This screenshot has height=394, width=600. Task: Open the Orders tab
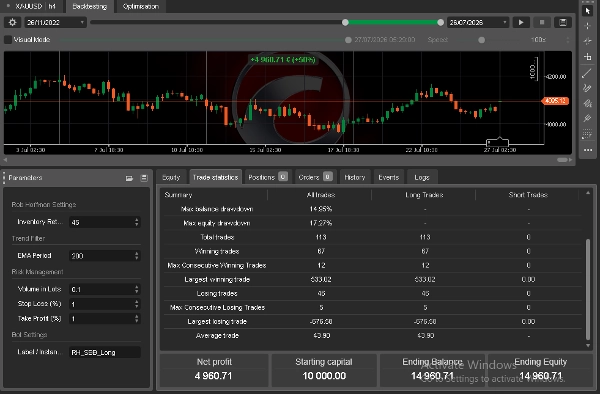[315, 177]
